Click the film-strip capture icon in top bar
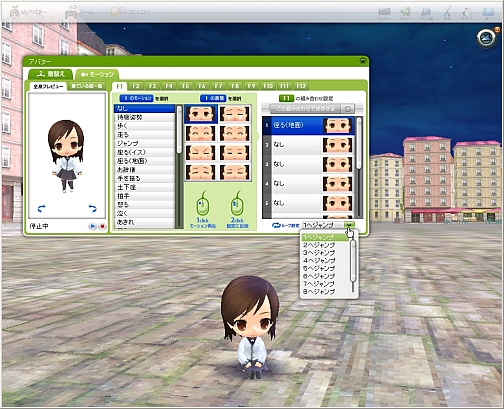 pyautogui.click(x=384, y=13)
